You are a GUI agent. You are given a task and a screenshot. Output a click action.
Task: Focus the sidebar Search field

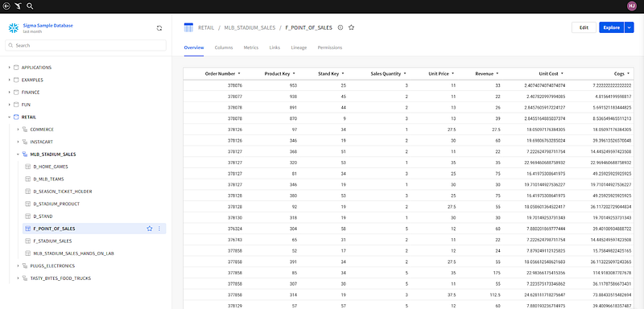tap(86, 45)
